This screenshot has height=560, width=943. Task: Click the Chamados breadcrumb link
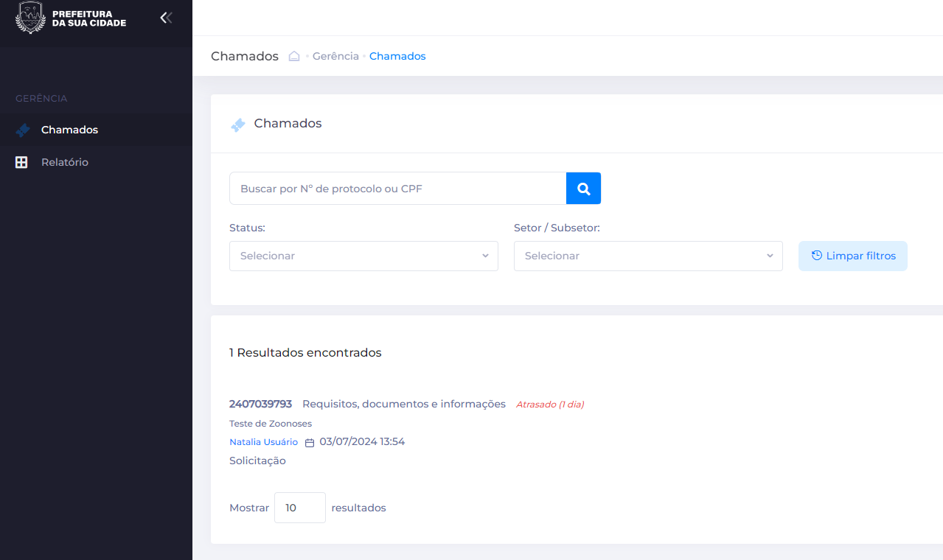point(397,56)
